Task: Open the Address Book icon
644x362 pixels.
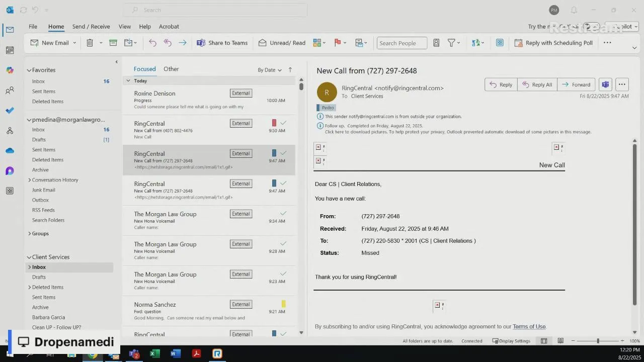Action: pos(436,43)
